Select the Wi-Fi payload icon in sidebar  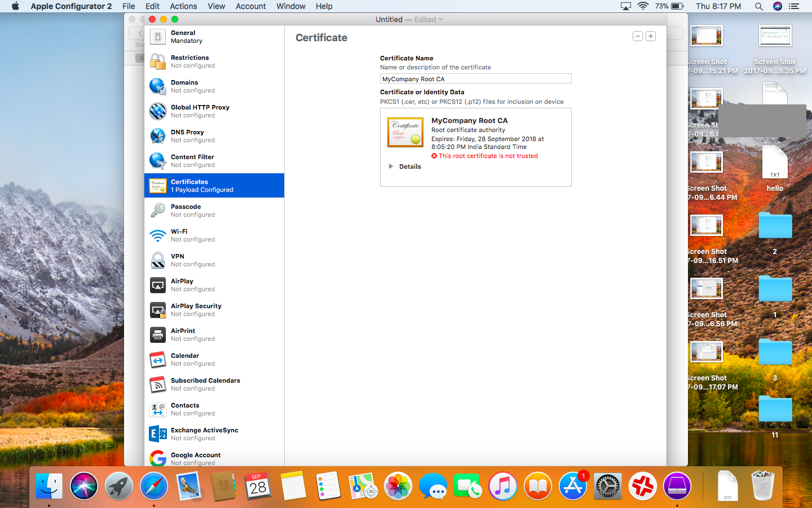click(158, 235)
